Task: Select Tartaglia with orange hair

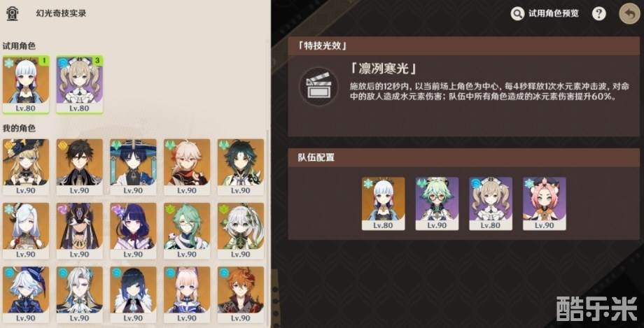Action: tap(241, 294)
